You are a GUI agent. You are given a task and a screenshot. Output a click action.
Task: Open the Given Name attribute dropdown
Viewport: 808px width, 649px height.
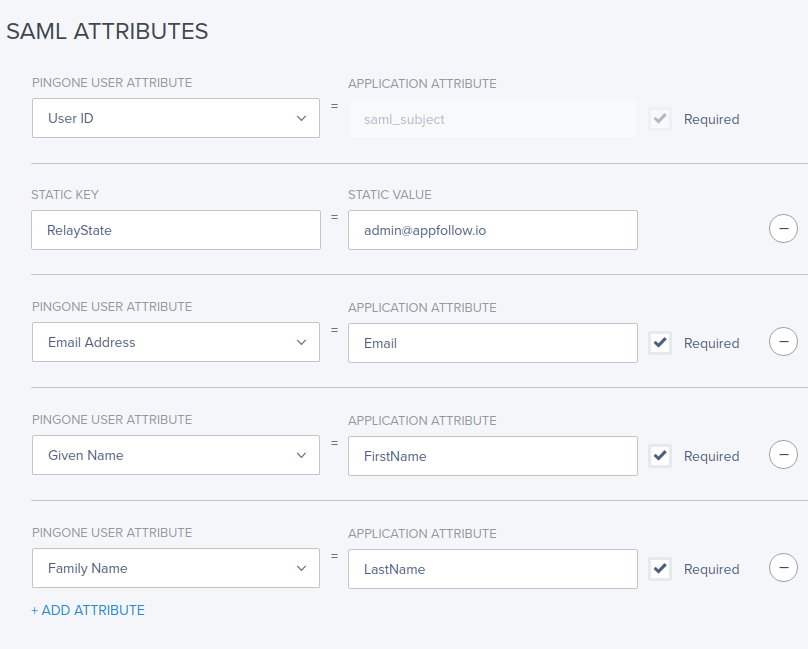point(176,455)
